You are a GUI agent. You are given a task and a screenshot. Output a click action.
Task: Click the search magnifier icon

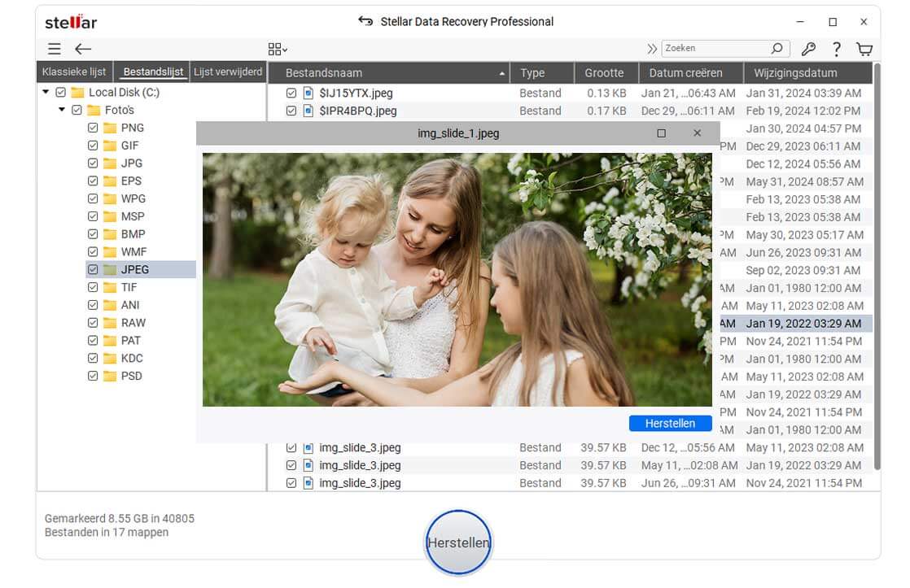[777, 49]
